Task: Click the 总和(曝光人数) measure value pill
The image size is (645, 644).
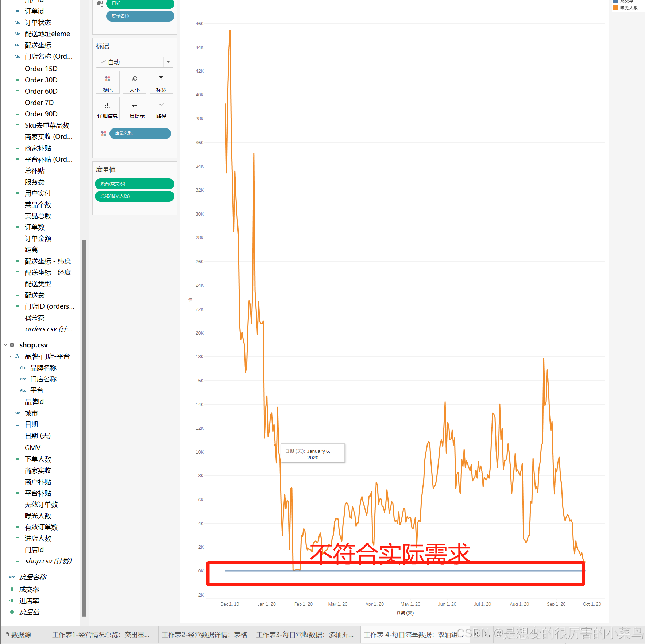Action: click(134, 196)
